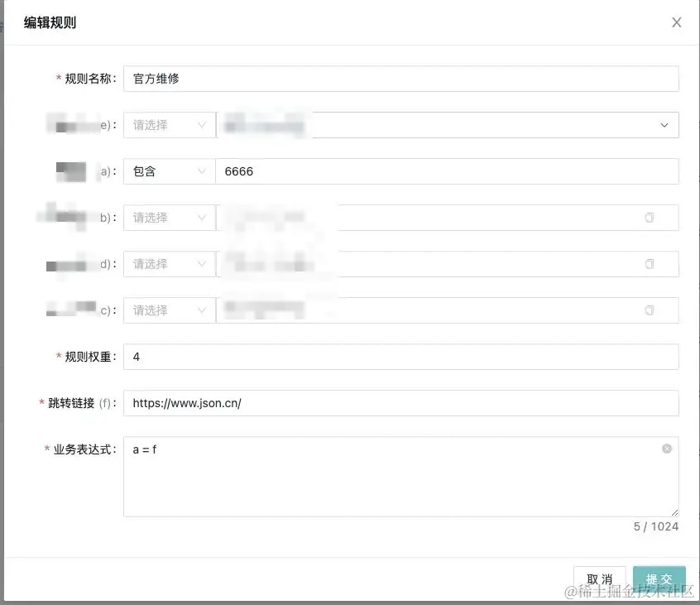Submit the rule with the 提交 button
This screenshot has width=700, height=605.
point(659,579)
